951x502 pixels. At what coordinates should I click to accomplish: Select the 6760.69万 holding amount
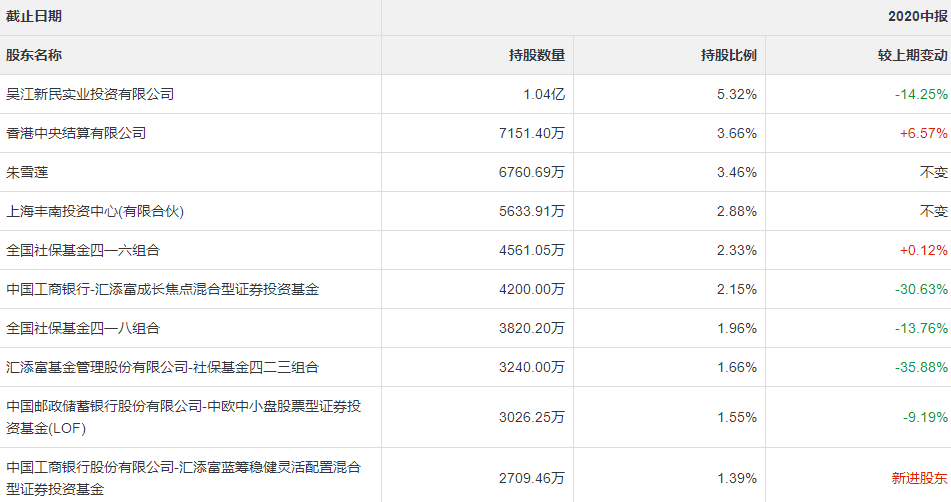point(532,172)
